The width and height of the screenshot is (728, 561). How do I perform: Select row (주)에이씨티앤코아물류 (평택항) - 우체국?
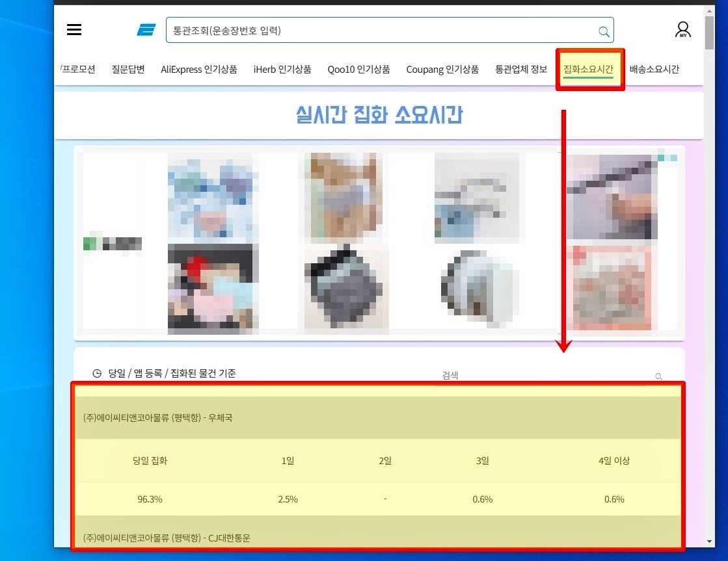pyautogui.click(x=379, y=417)
